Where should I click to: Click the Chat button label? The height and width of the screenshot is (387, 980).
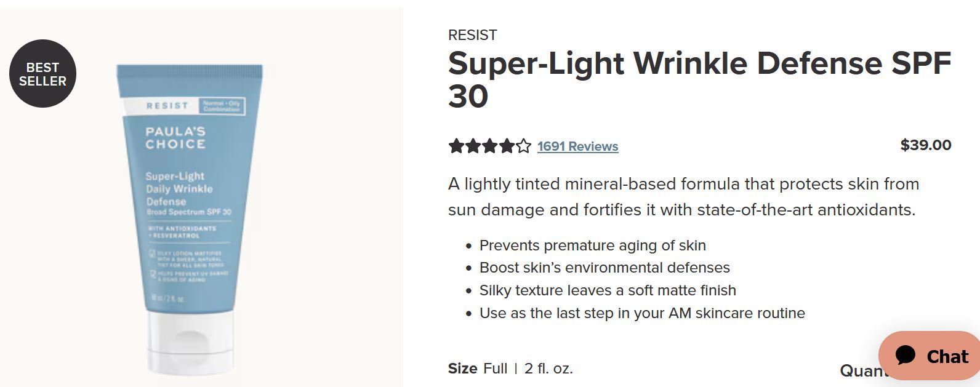947,356
